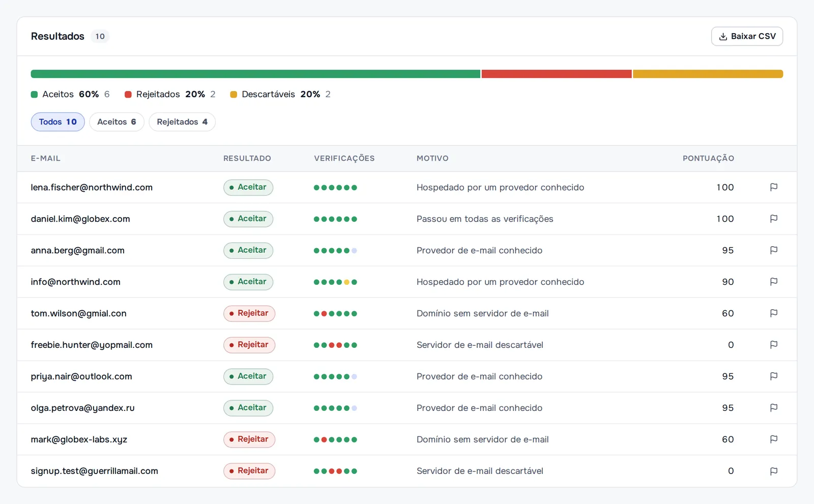The height and width of the screenshot is (504, 814).
Task: Click the PONTUAÇÃO column header
Action: [708, 158]
